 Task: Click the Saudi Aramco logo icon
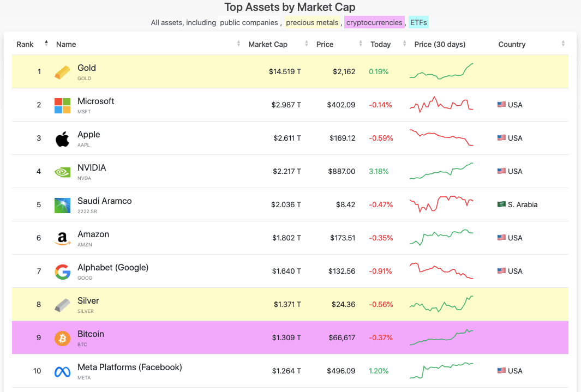(62, 206)
